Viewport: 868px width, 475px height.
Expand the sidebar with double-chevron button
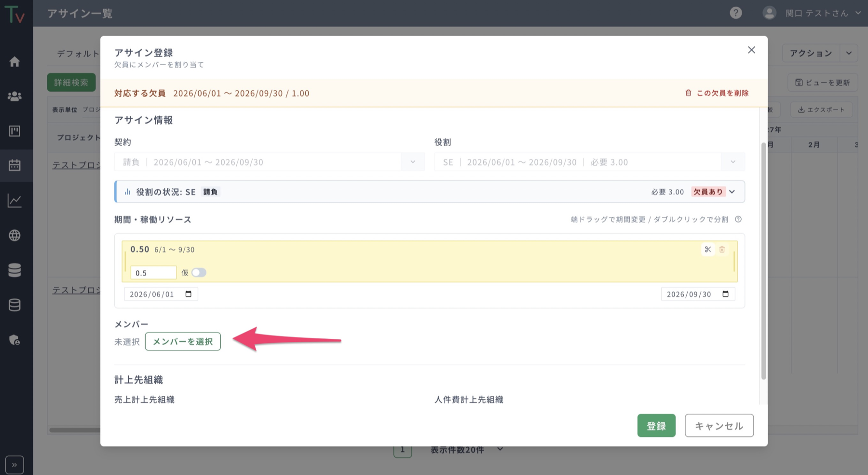[14, 465]
